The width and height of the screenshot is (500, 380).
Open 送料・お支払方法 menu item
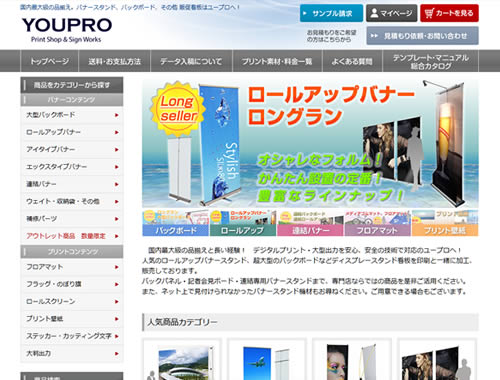pyautogui.click(x=114, y=61)
